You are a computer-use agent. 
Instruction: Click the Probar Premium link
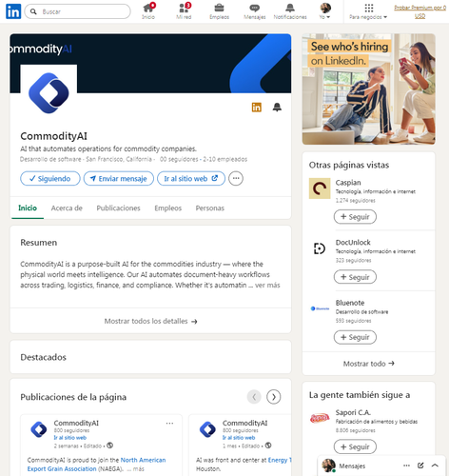tap(420, 11)
